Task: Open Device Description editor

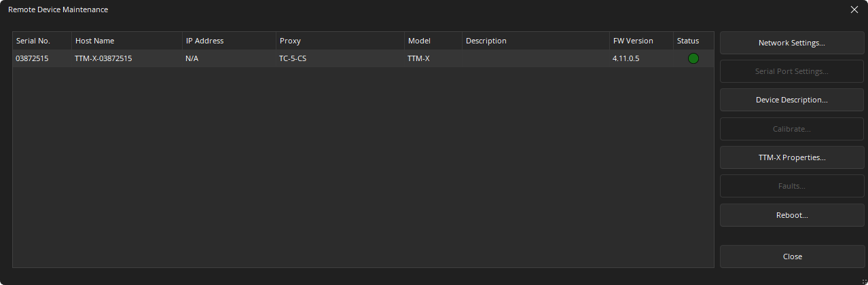Action: pyautogui.click(x=791, y=100)
